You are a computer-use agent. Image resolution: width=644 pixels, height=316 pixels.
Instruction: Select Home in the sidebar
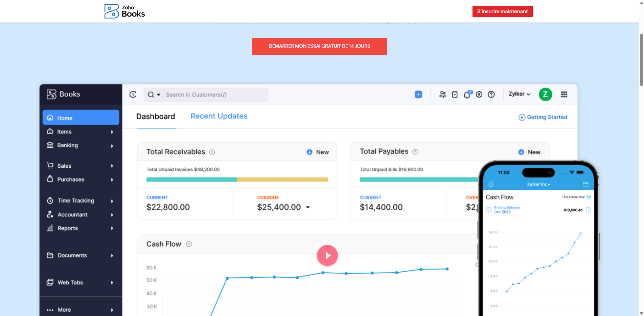coord(81,118)
